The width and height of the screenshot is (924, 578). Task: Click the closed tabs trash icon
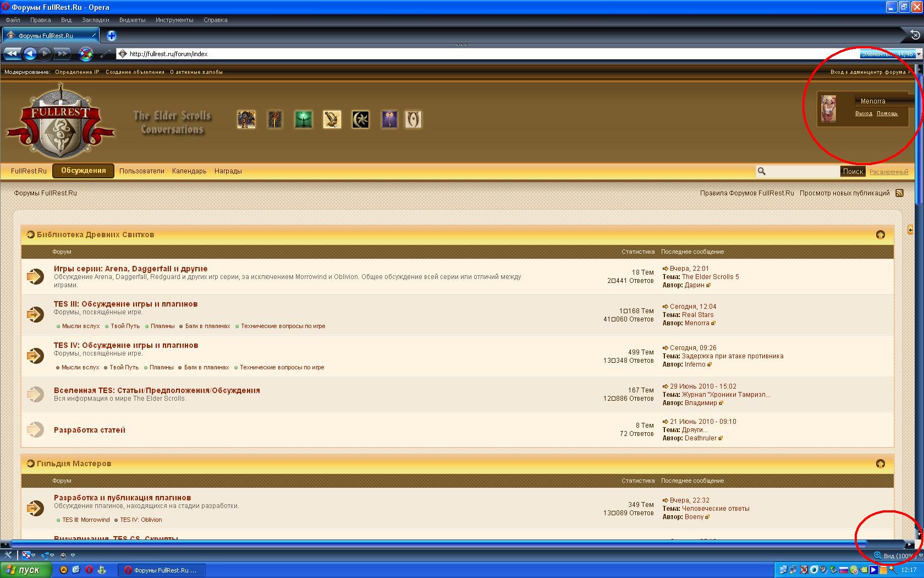tap(915, 35)
